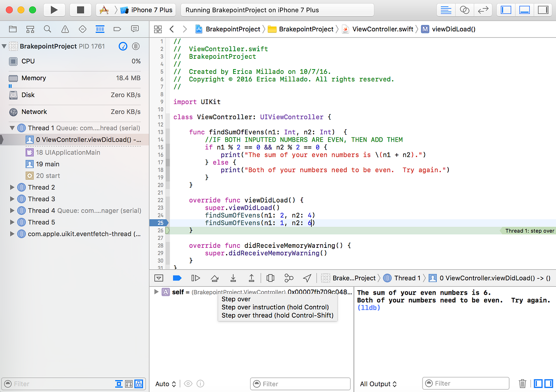Click the Step over debug button
556x392 pixels.
point(215,278)
